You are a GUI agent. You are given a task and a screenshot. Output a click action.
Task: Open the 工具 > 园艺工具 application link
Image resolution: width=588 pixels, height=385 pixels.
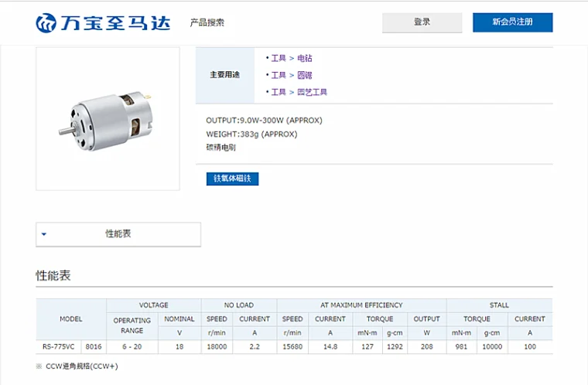tap(299, 92)
